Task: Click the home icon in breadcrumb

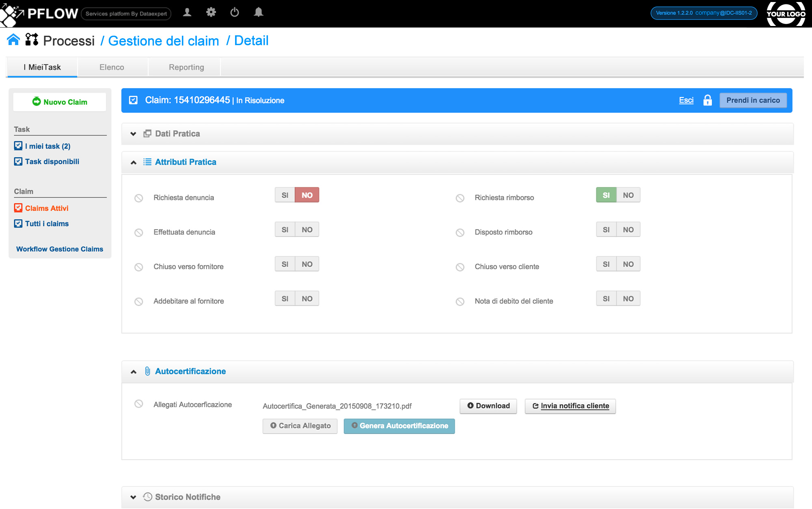Action: coord(13,40)
